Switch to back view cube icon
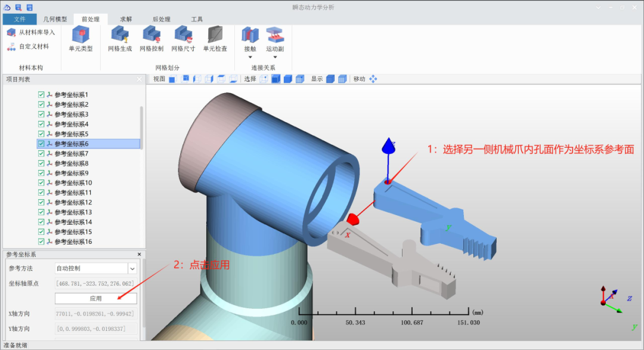The height and width of the screenshot is (350, 644). [x=185, y=79]
